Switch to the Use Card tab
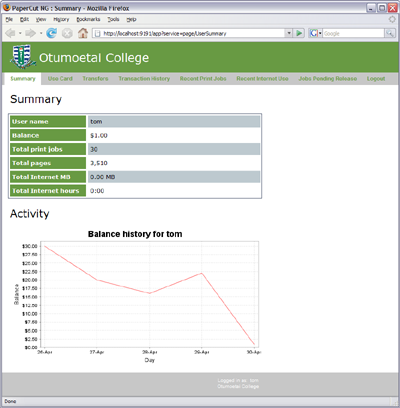 [x=60, y=79]
